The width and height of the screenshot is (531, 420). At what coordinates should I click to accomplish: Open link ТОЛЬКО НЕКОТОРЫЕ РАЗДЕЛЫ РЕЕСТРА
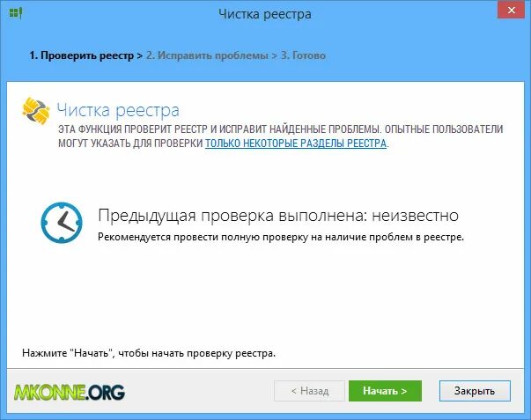(x=296, y=144)
